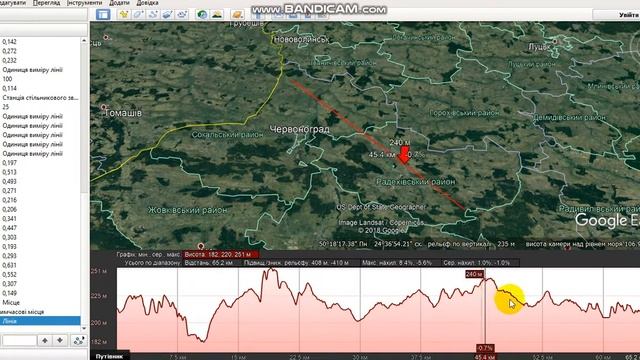
Task: Play tour button beside the arrow buttons
Action: 78,340
